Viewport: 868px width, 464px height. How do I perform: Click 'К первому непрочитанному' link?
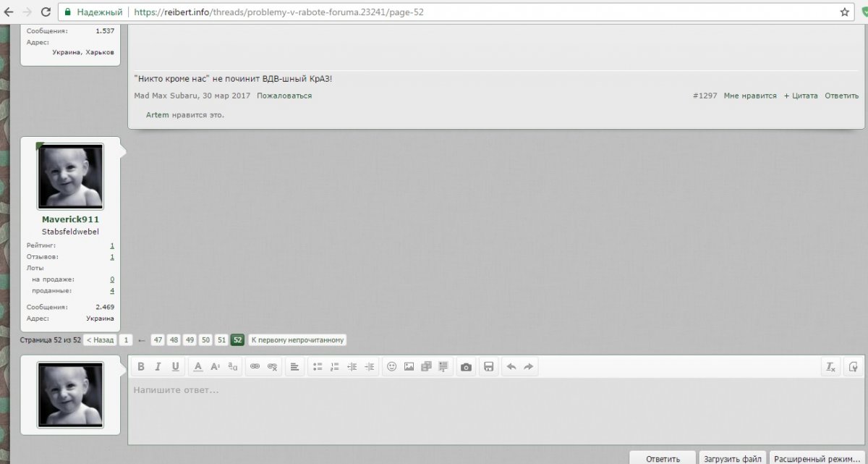click(297, 339)
